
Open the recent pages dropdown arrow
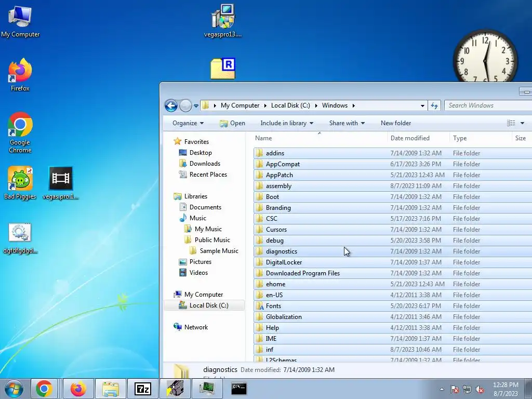coord(196,106)
